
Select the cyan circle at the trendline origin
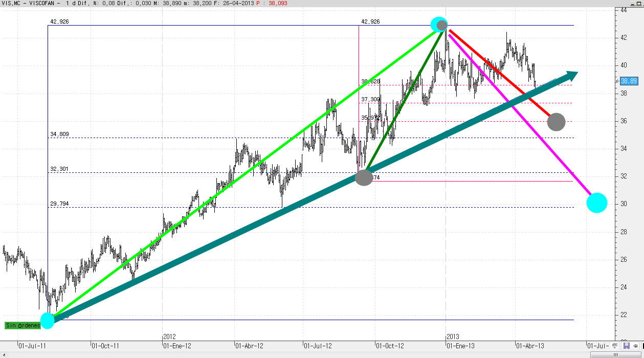coord(47,321)
